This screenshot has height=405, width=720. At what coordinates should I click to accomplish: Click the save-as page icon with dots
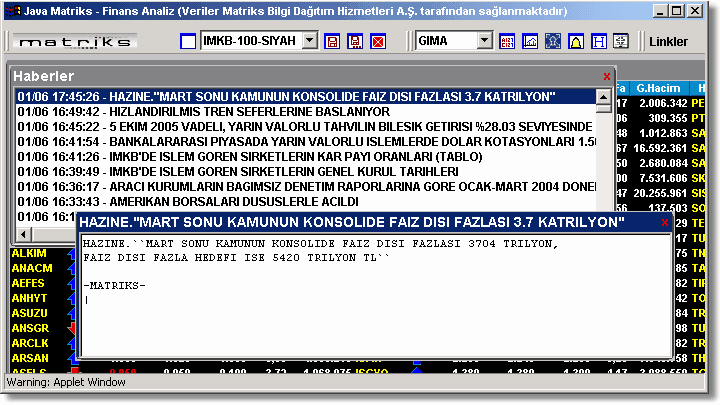[355, 41]
